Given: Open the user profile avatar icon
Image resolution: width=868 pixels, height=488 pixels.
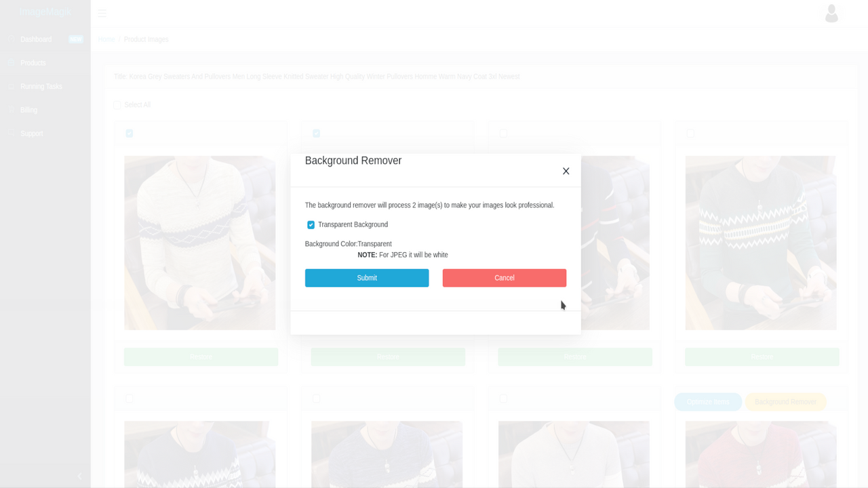Looking at the screenshot, I should point(831,14).
